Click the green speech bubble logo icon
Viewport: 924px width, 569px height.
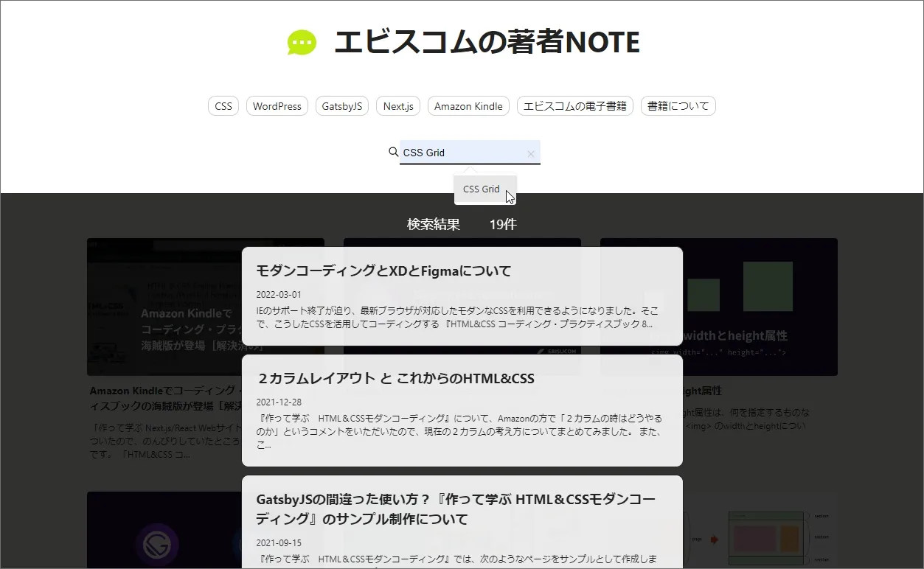[302, 43]
